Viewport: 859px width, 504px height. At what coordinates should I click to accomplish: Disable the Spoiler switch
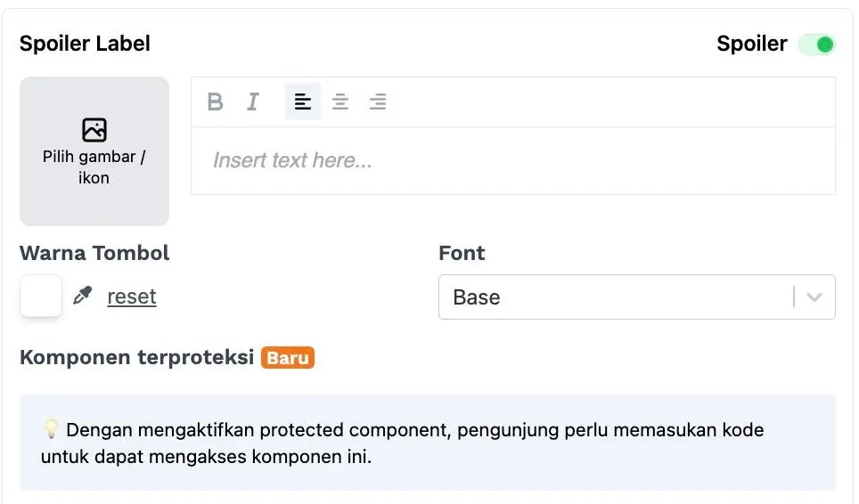coord(816,45)
